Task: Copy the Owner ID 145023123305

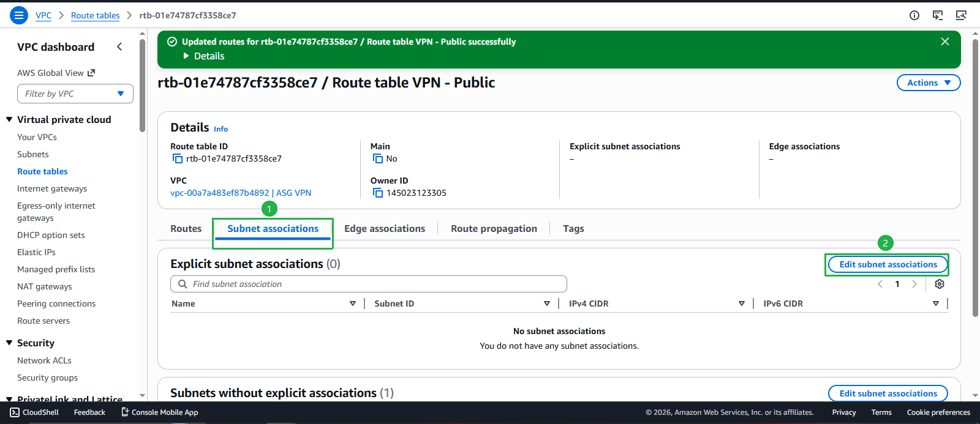Action: [378, 193]
